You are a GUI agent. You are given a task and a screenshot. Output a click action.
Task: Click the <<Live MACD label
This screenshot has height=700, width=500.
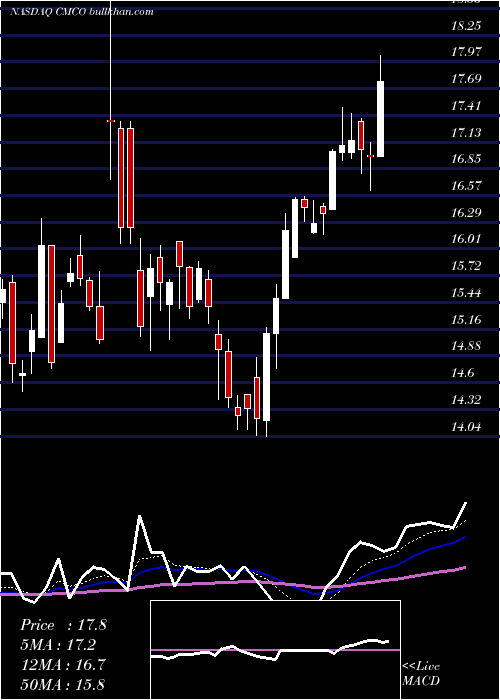click(421, 673)
